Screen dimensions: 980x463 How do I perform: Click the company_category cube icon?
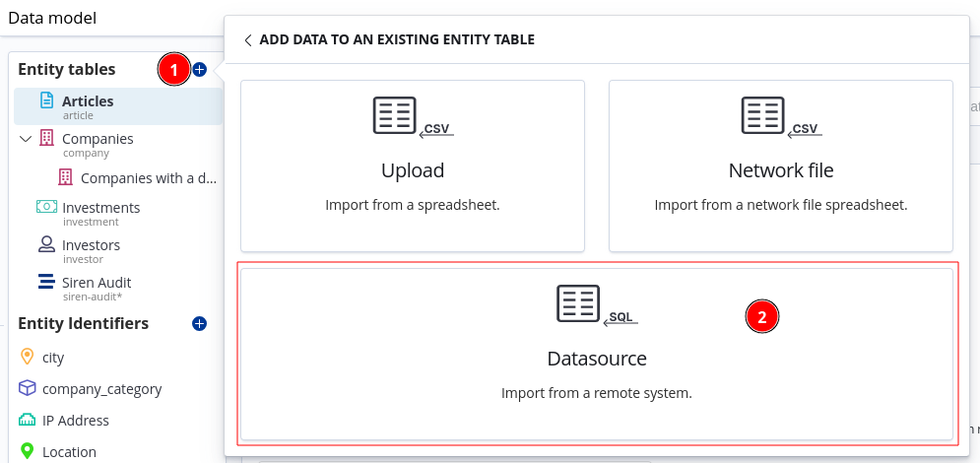[27, 388]
